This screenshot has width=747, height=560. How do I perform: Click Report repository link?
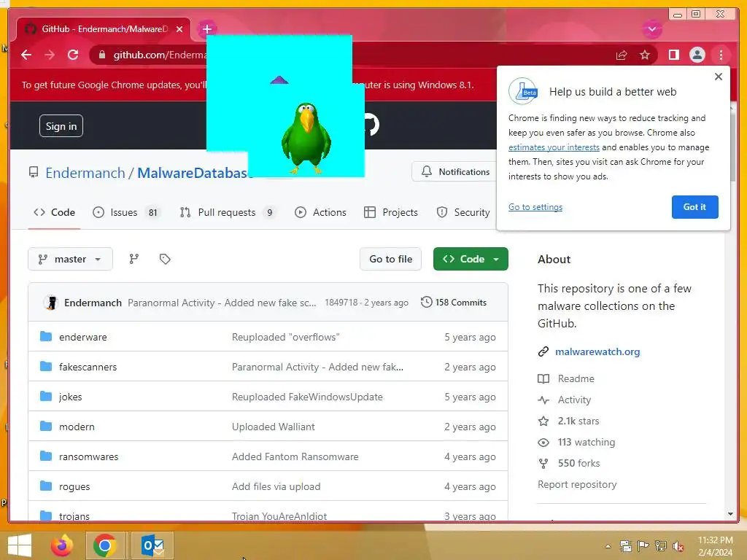coord(577,484)
